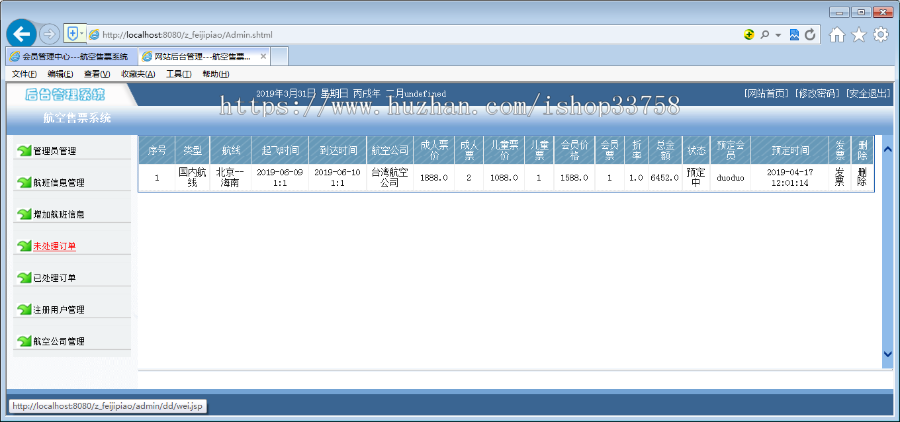This screenshot has height=422, width=900.
Task: Click the green arrow icon beside 增加航班信息
Action: (24, 214)
